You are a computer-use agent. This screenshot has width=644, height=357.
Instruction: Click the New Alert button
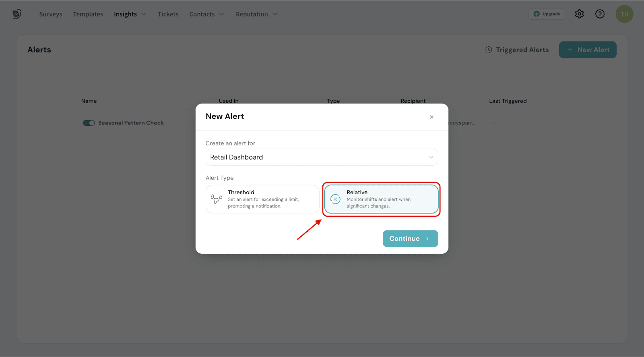[x=588, y=50]
